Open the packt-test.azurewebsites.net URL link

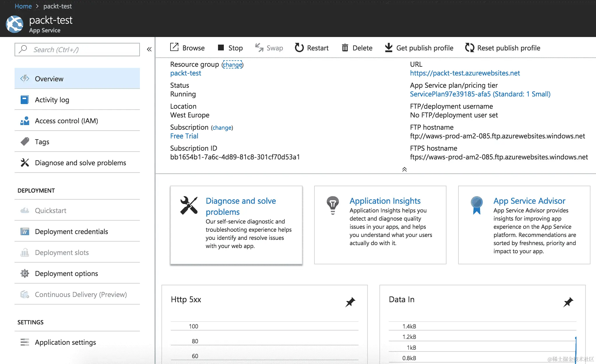465,73
